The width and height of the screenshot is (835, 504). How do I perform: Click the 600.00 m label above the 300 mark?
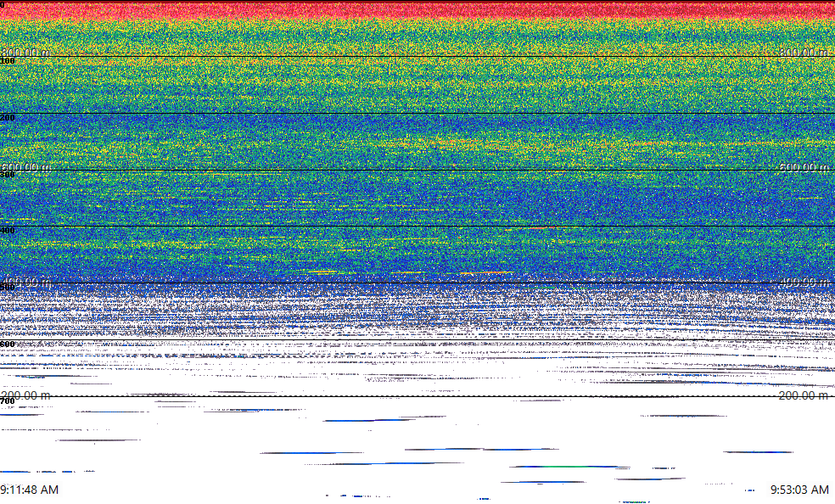click(x=25, y=167)
